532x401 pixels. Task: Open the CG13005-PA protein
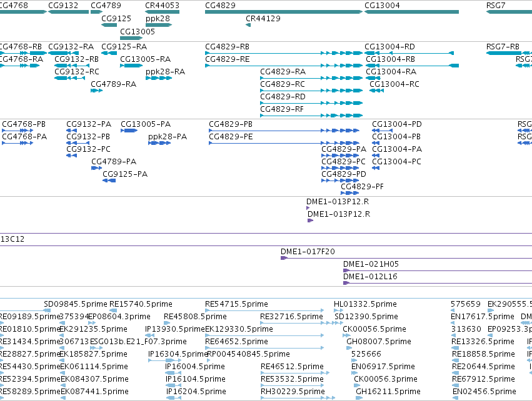click(x=146, y=124)
